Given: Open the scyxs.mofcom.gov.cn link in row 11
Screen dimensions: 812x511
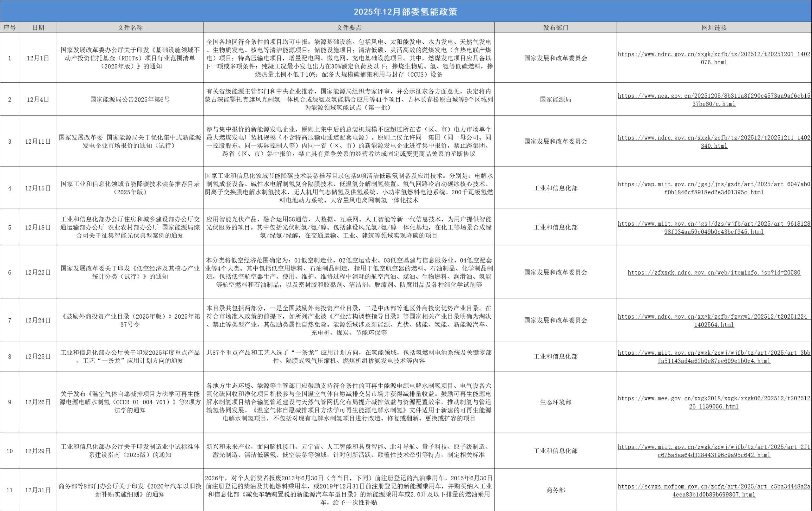Looking at the screenshot, I should tap(714, 490).
